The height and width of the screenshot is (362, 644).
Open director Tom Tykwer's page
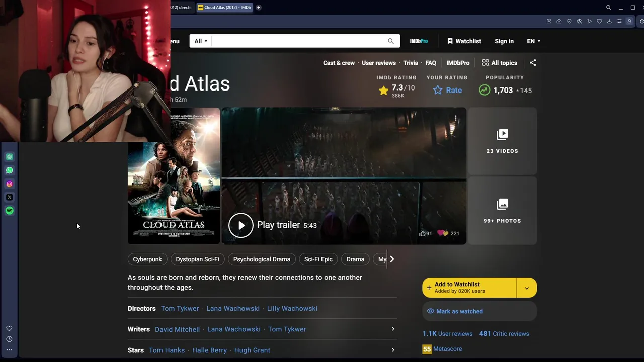click(180, 308)
